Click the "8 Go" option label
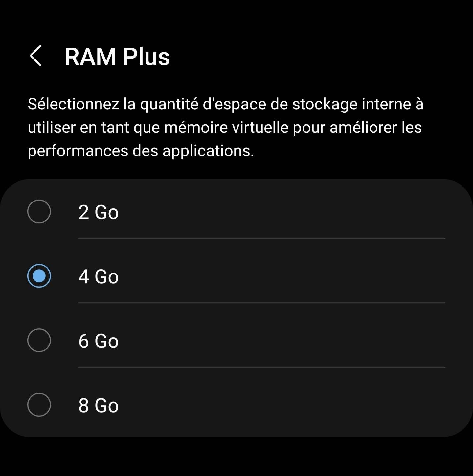This screenshot has height=476, width=473. 98,405
